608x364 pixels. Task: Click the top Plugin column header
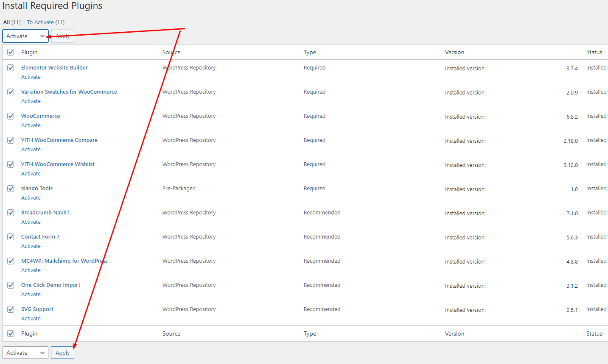click(29, 52)
